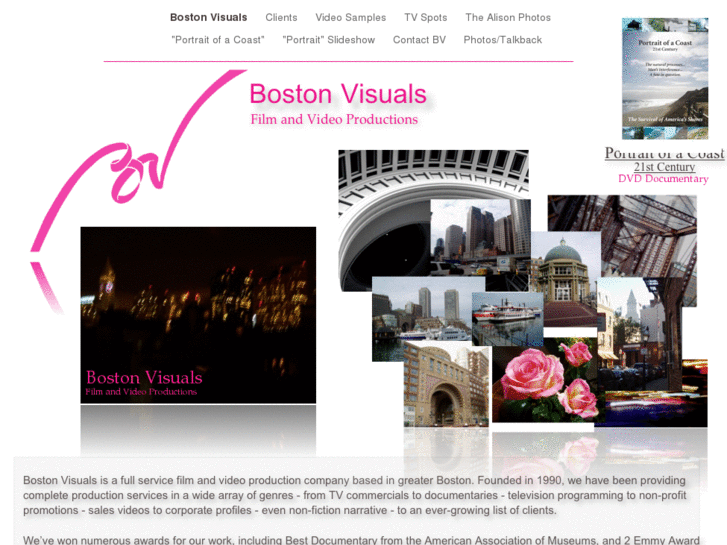Image resolution: width=727 pixels, height=545 pixels.
Task: Click the red and white ferry photo
Action: 508,319
